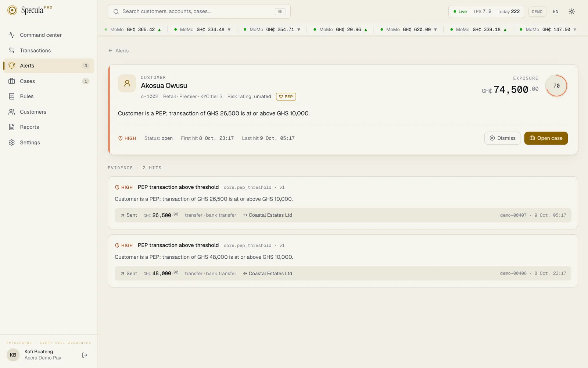Open customer Akosua Owusu name
Screen dimensions: 588x368
coord(164,86)
